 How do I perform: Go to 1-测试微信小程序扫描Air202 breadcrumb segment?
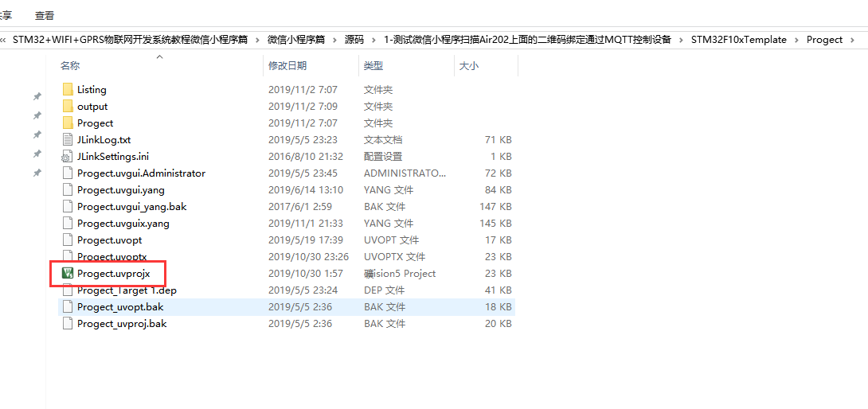(x=527, y=39)
